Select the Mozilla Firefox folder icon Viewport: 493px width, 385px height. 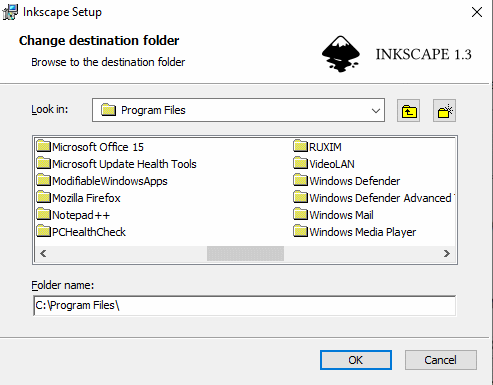click(43, 197)
